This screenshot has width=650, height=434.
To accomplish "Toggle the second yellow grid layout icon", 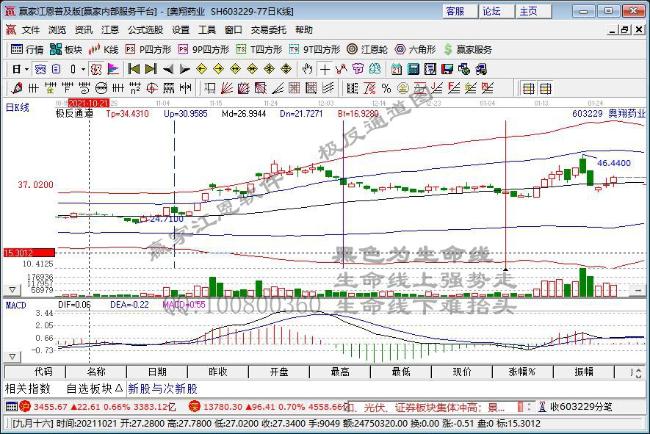I will coord(545,88).
